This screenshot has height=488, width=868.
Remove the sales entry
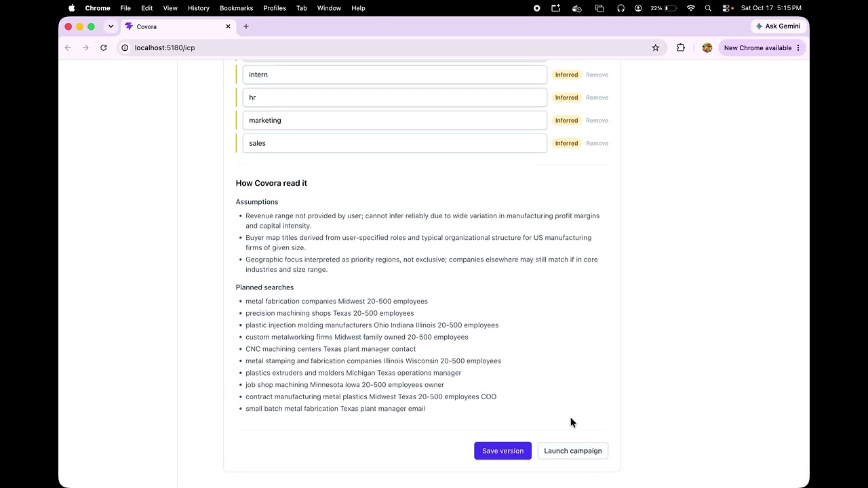597,143
